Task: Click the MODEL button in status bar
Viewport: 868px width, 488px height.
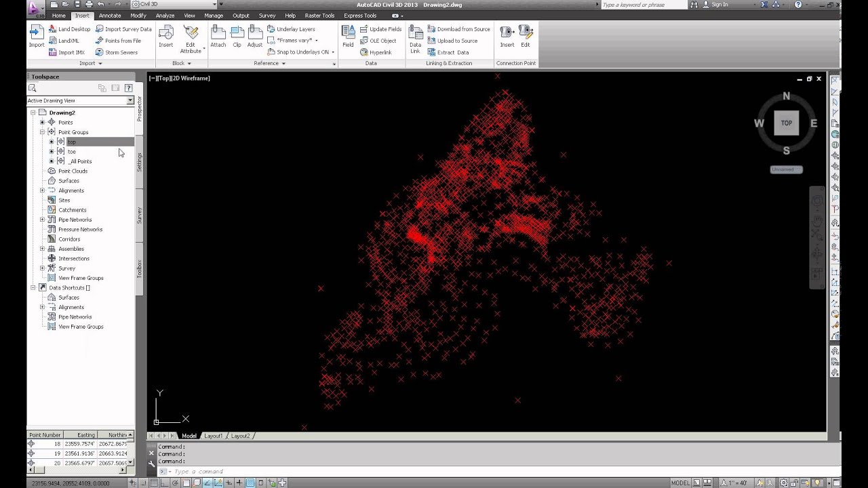Action: coord(680,483)
